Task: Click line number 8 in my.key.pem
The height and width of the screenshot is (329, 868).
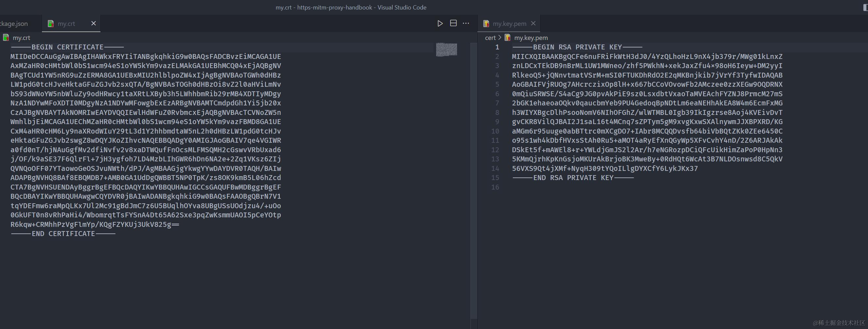Action: click(x=497, y=113)
